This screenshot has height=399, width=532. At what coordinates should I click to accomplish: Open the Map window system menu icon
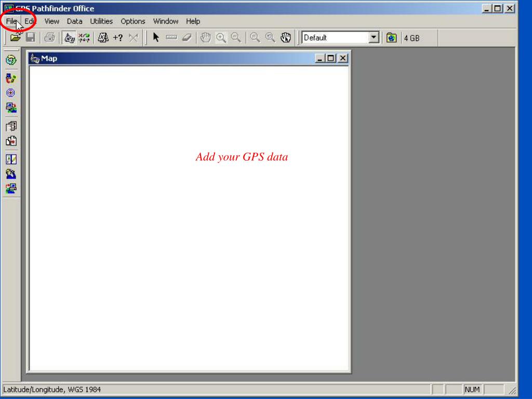35,58
